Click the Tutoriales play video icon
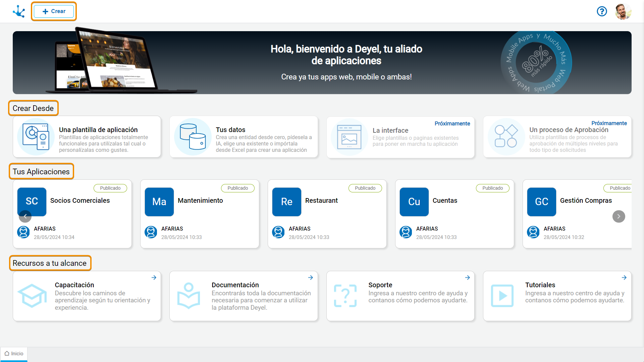The height and width of the screenshot is (362, 644). [502, 296]
